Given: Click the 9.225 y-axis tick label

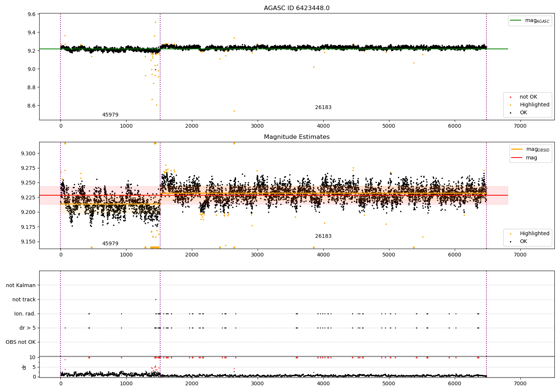Looking at the screenshot, I should click(x=28, y=198).
